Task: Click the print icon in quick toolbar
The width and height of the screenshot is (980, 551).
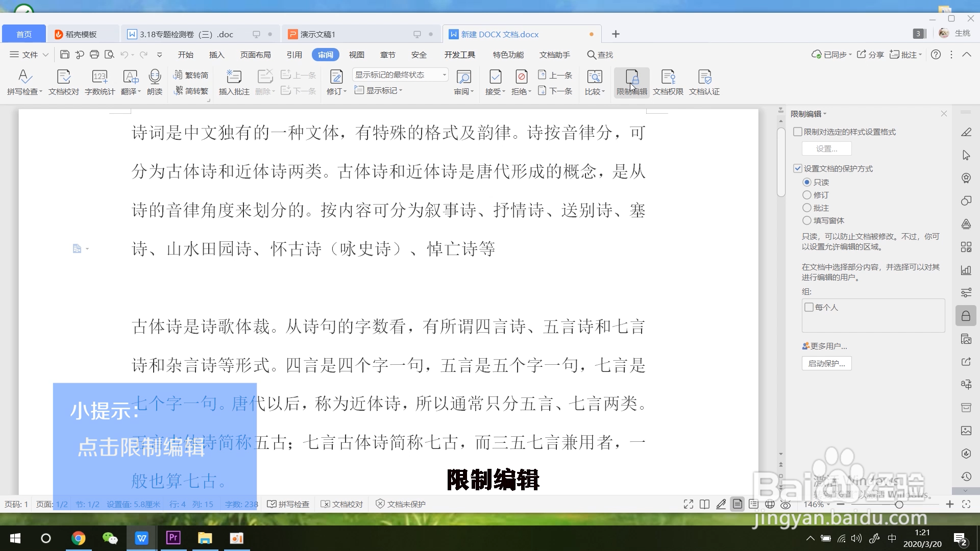Action: [94, 55]
